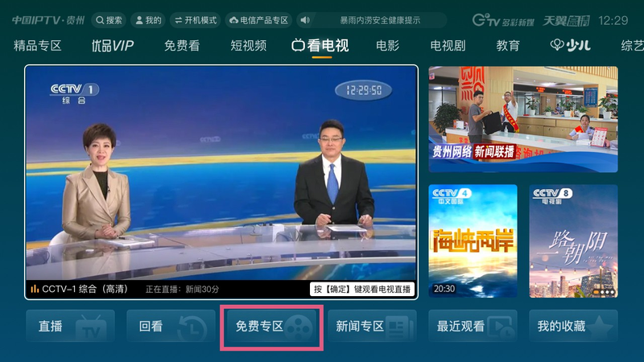Click 按【确定】键观看电视直播 prompt

361,289
